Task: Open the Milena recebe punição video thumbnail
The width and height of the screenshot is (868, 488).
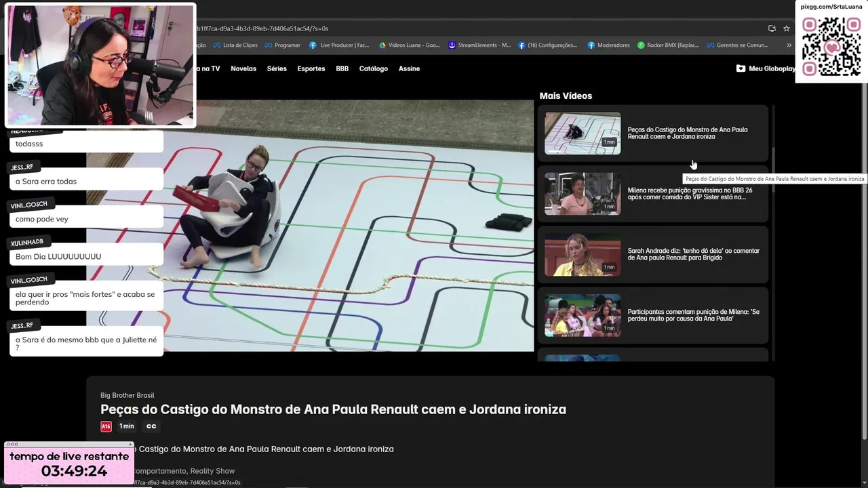Action: click(x=583, y=194)
